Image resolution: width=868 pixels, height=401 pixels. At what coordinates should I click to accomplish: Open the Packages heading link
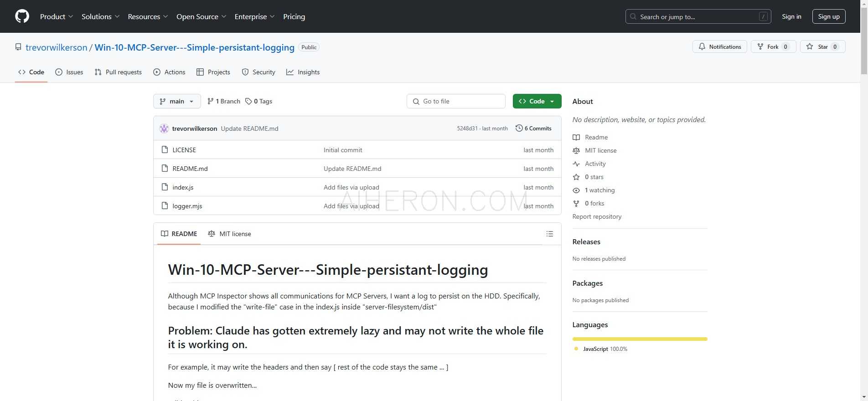pos(588,283)
